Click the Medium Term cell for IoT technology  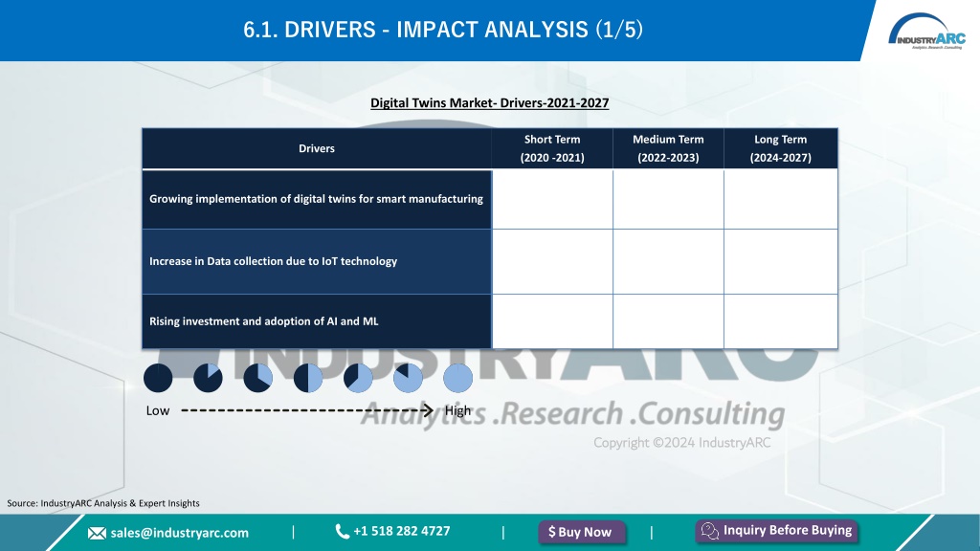coord(668,262)
